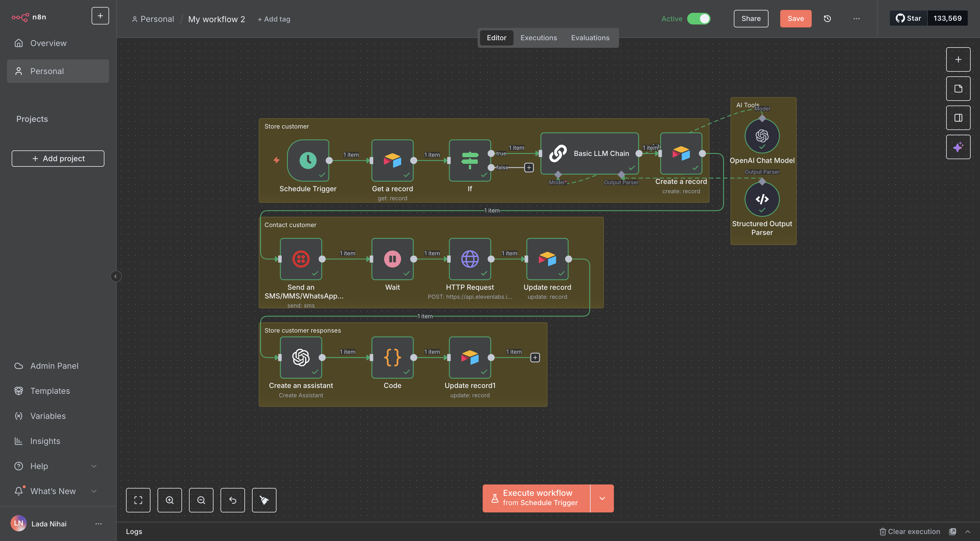Image resolution: width=980 pixels, height=541 pixels.
Task: Open the workflow more options menu
Action: [x=856, y=19]
